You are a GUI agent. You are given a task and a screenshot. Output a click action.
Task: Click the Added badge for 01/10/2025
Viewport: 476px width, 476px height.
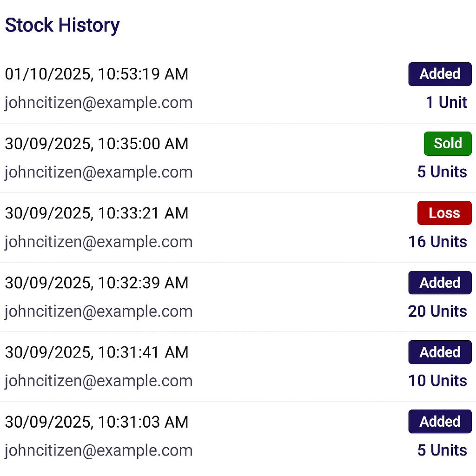pos(440,74)
